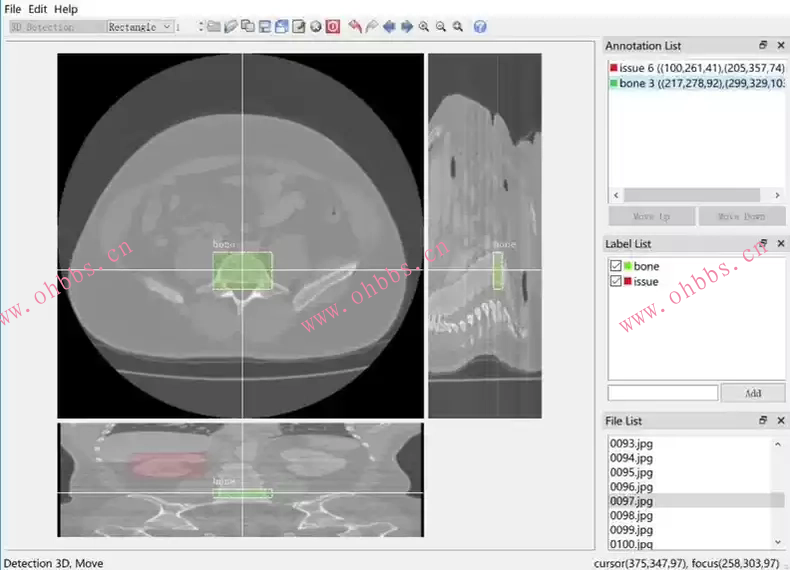Click the undo arrow icon

[355, 27]
